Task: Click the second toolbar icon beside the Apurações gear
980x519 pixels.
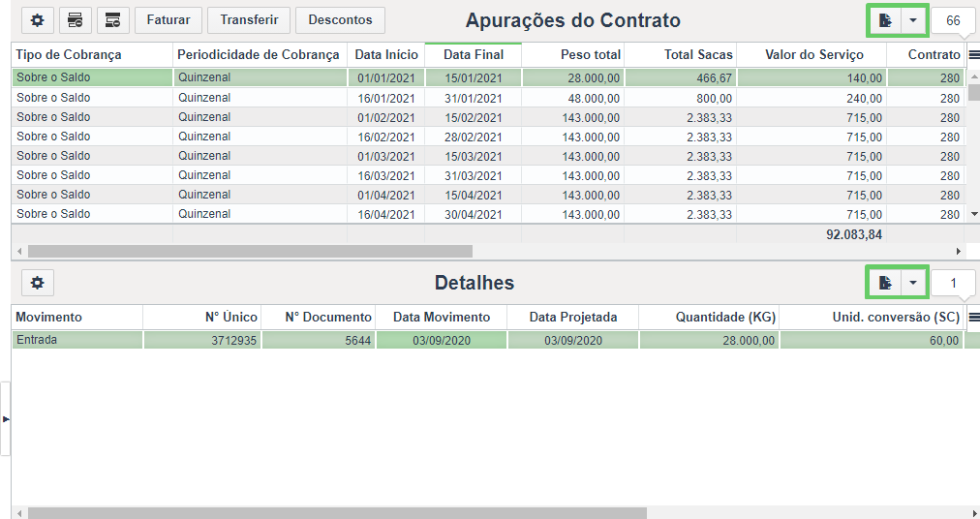Action: pos(76,20)
